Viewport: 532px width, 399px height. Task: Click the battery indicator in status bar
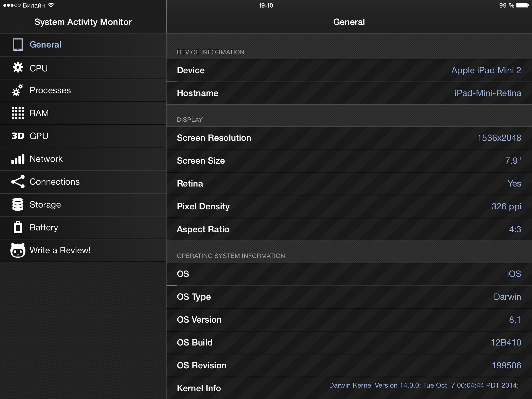point(522,5)
